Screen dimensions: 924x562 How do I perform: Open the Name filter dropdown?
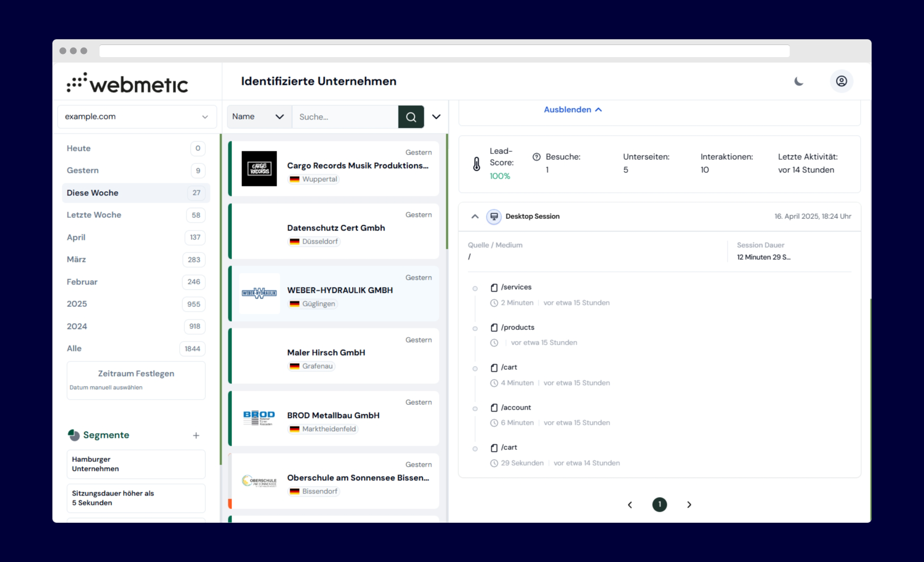(259, 117)
